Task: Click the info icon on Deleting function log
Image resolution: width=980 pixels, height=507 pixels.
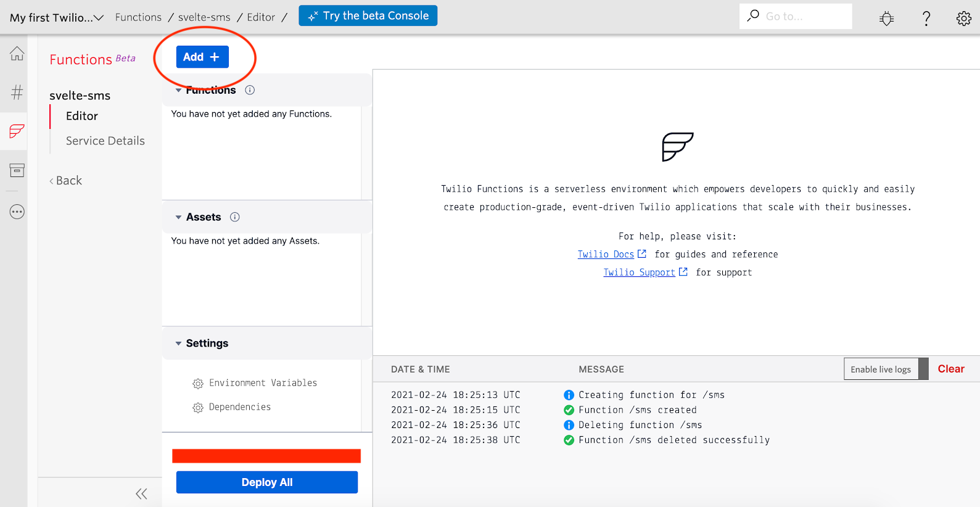Action: [569, 425]
